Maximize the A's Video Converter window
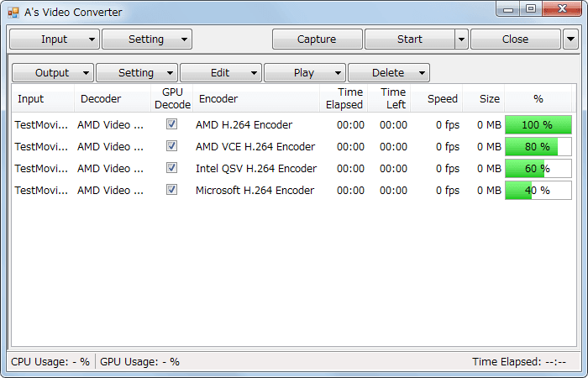 531,9
